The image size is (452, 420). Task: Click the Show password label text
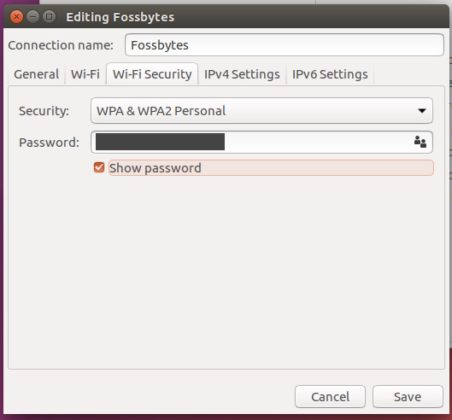[x=155, y=168]
